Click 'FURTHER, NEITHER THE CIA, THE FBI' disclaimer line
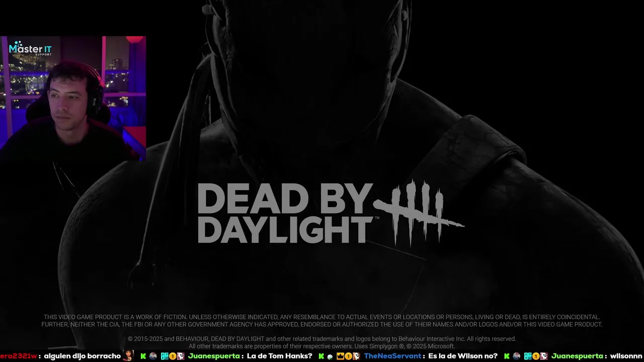 click(x=322, y=325)
